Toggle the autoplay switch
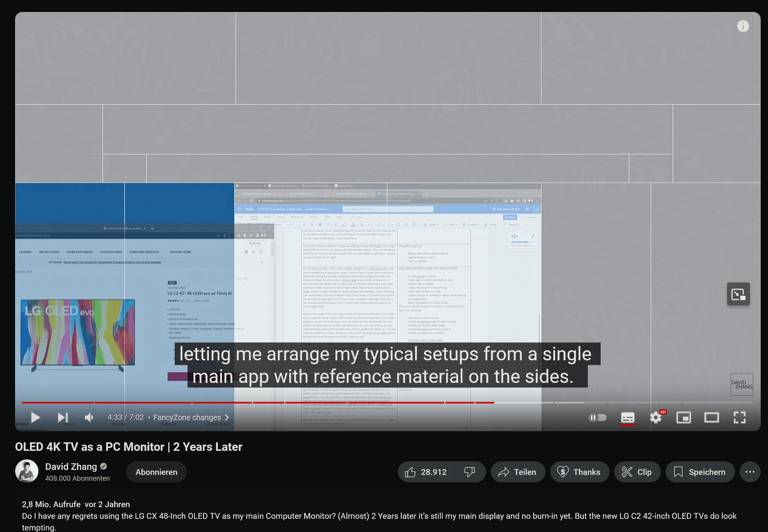This screenshot has width=768, height=532. pos(597,417)
